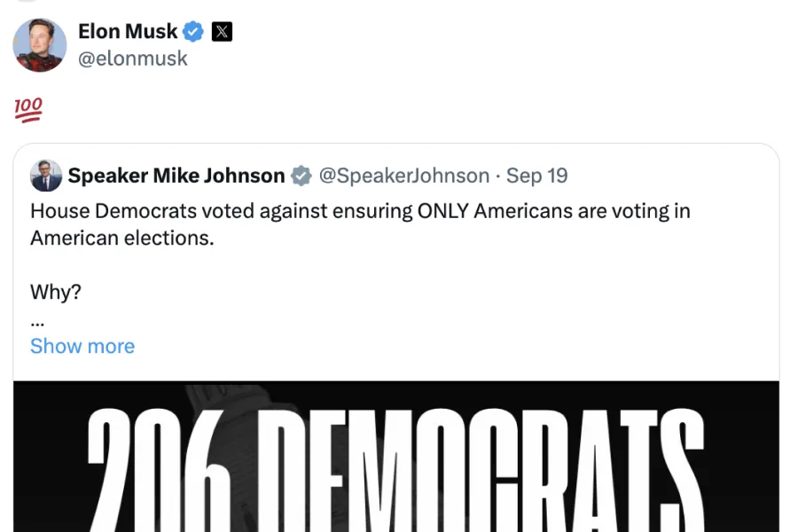
Task: Click the gray verified badge next to Speaker Mike Johnson
Action: (301, 176)
